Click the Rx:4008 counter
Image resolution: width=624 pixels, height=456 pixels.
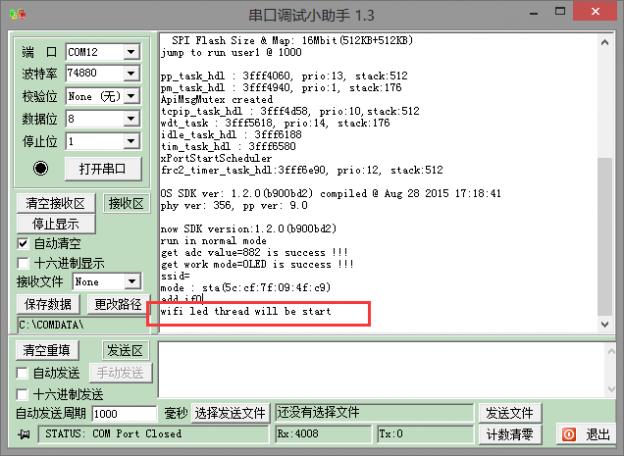click(323, 434)
